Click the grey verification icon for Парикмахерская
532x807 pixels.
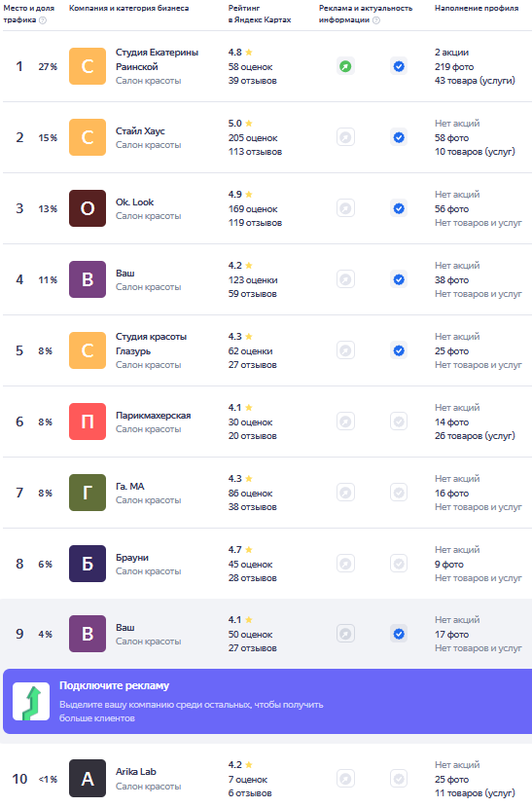(399, 422)
